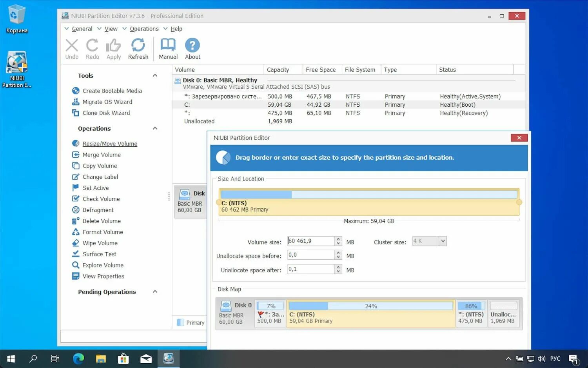Start Defragment operation
The height and width of the screenshot is (368, 588).
coord(98,210)
